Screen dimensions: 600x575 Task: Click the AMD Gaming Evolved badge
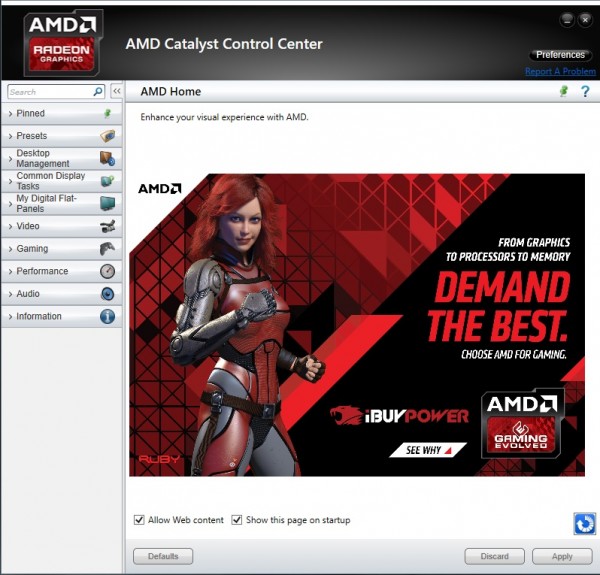coord(523,424)
